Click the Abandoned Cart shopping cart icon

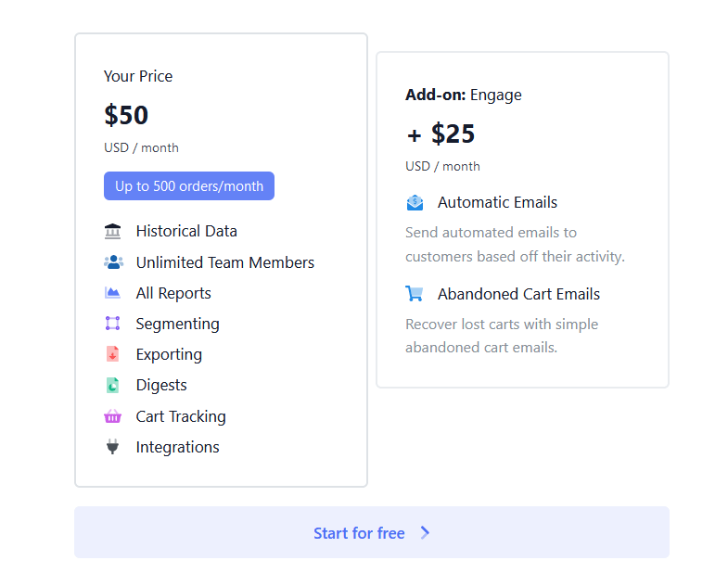(415, 294)
